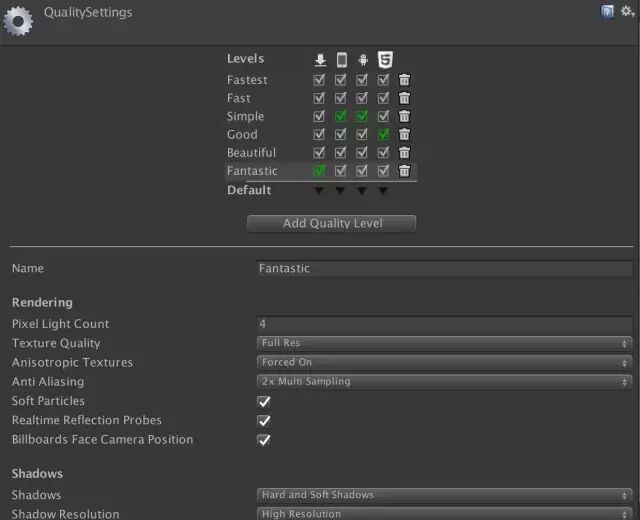Delete the Beautiful quality level
The image size is (640, 520).
click(x=404, y=153)
